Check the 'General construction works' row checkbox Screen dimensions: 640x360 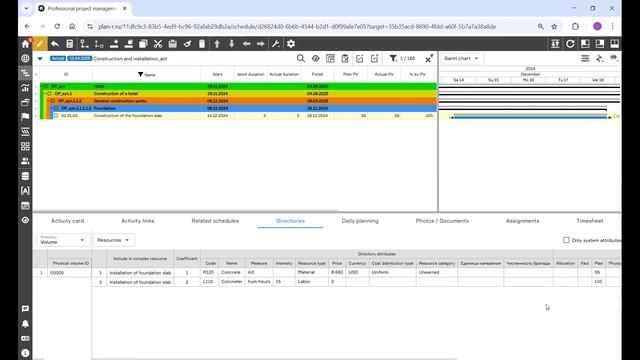click(53, 101)
